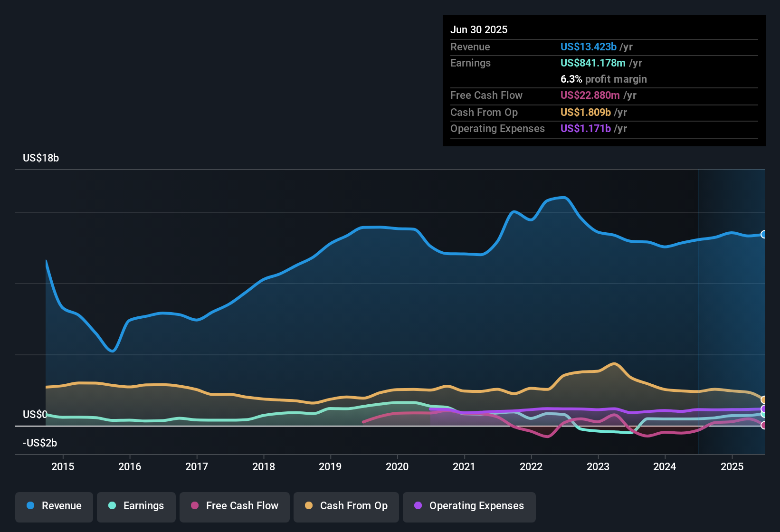The width and height of the screenshot is (780, 532).
Task: Click the teal Earnings legend dot
Action: pos(112,505)
